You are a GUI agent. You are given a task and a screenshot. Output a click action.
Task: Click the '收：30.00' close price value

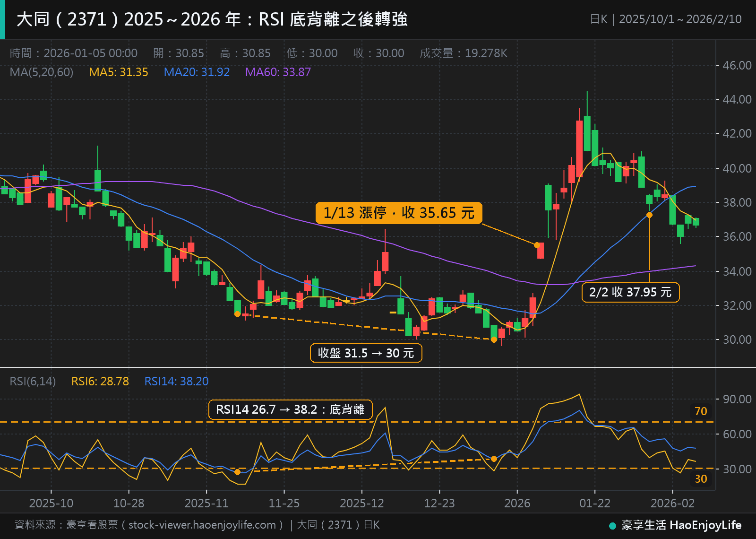pyautogui.click(x=378, y=53)
